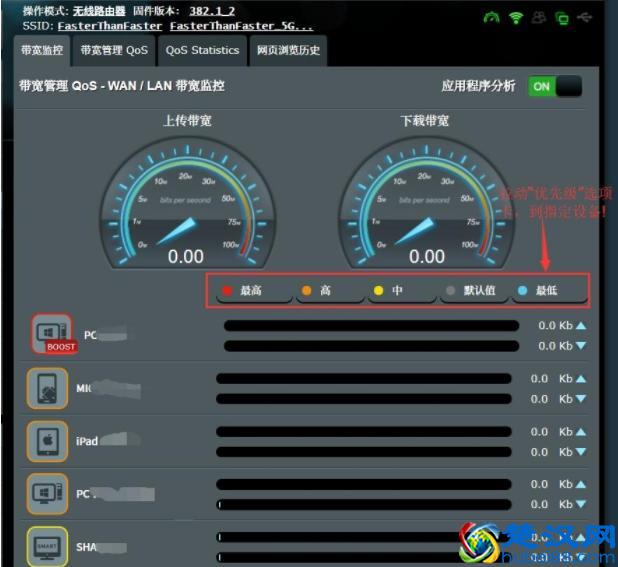Select the second PC desktop device icon

tap(47, 494)
